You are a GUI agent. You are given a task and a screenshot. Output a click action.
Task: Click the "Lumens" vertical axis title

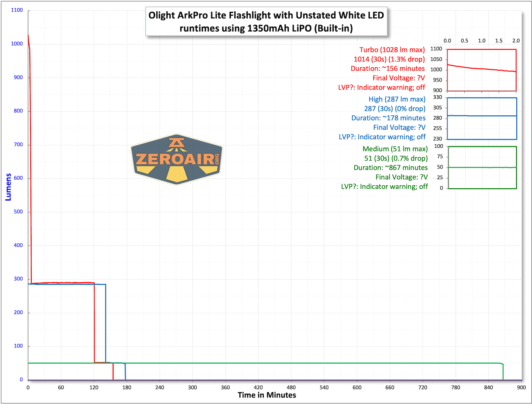8,187
